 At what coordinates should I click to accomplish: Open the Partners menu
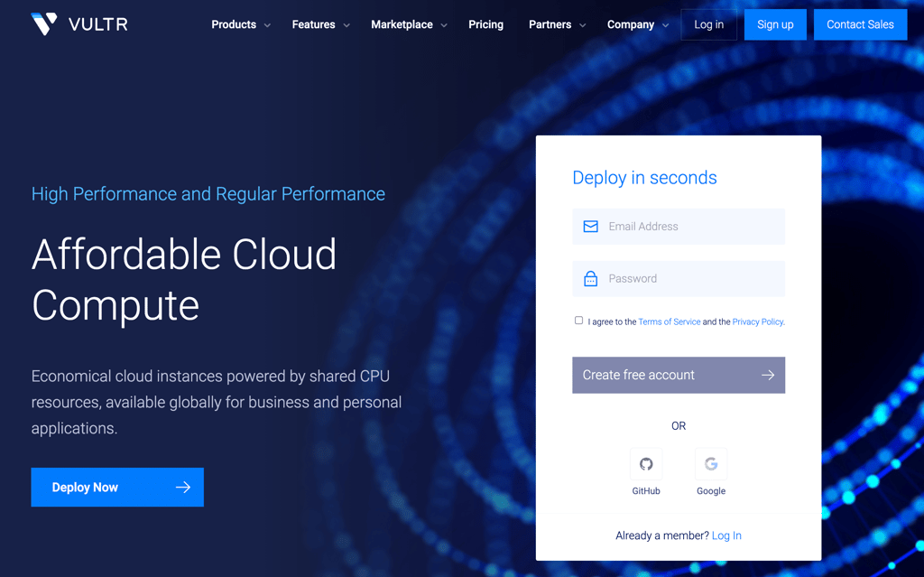coord(550,24)
